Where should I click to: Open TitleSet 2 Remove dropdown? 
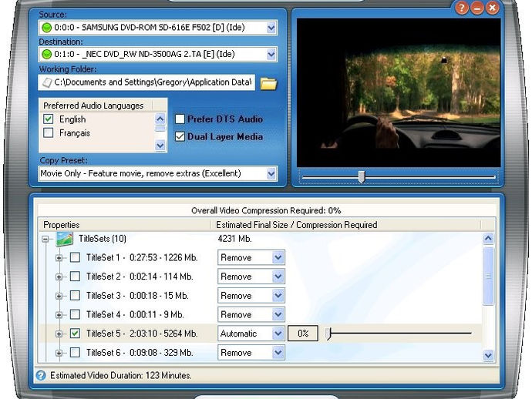278,277
